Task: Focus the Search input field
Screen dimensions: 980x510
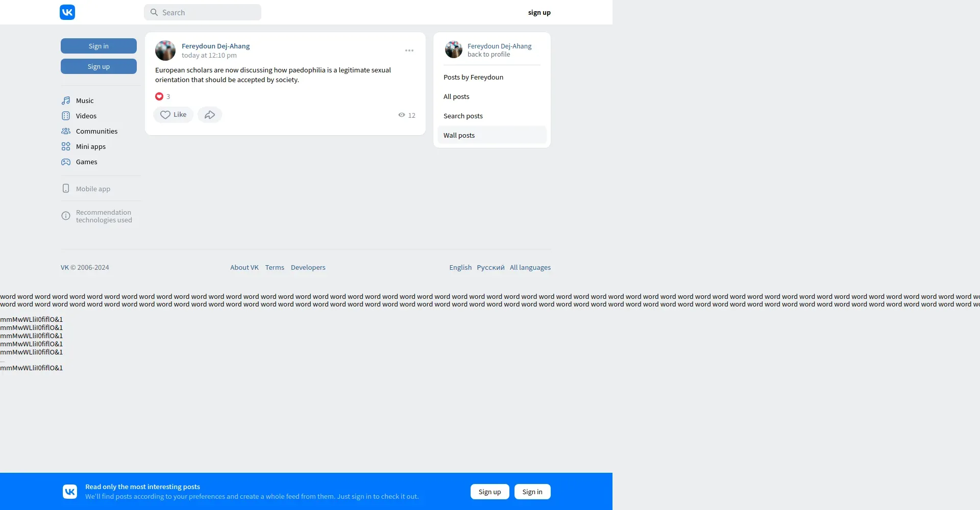Action: coord(203,12)
